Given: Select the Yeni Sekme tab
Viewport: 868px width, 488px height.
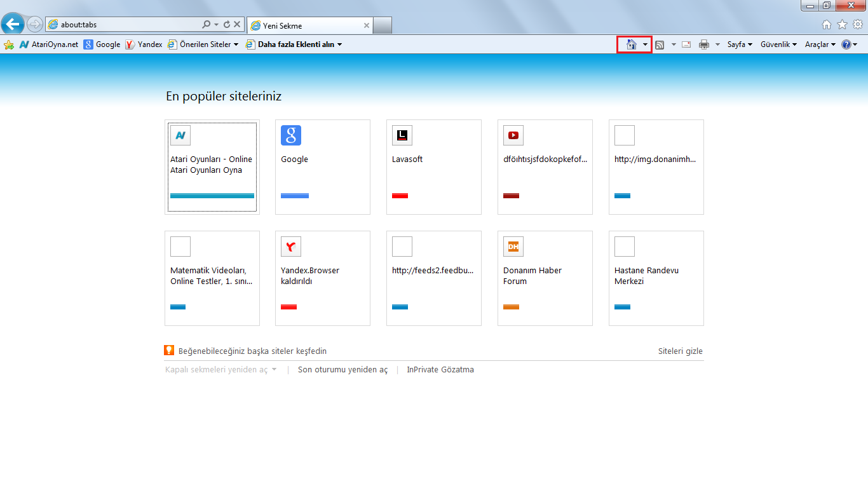Looking at the screenshot, I should (x=310, y=25).
